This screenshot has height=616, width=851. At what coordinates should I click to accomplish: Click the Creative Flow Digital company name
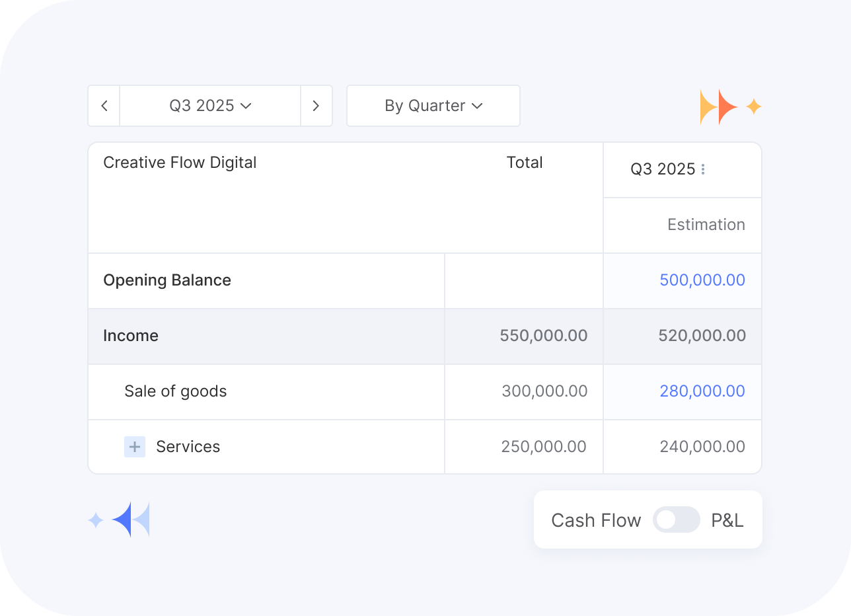point(180,163)
